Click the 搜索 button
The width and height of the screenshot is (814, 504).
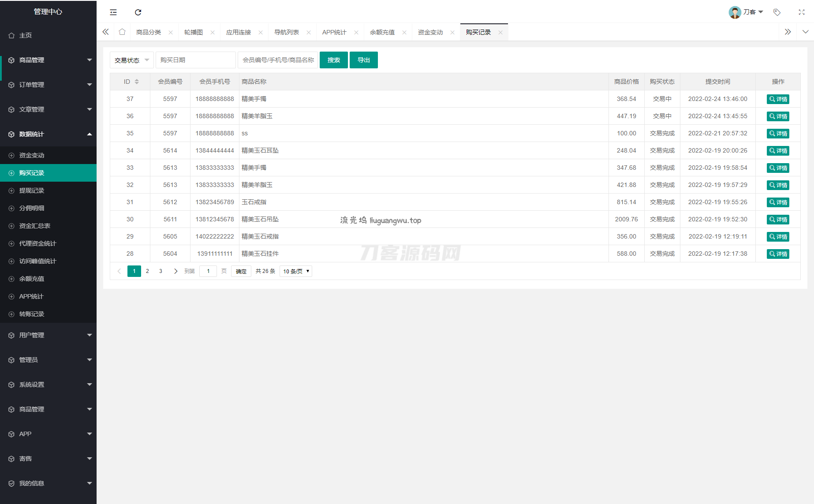[333, 60]
